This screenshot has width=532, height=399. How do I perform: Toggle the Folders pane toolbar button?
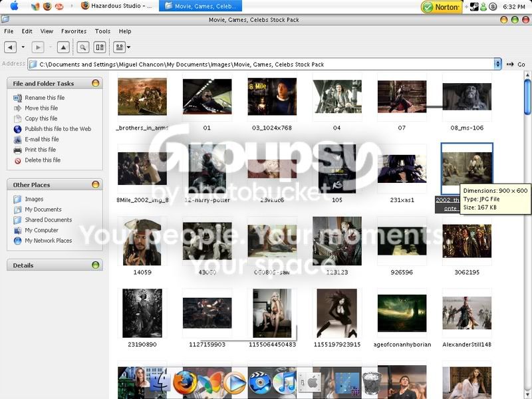100,47
